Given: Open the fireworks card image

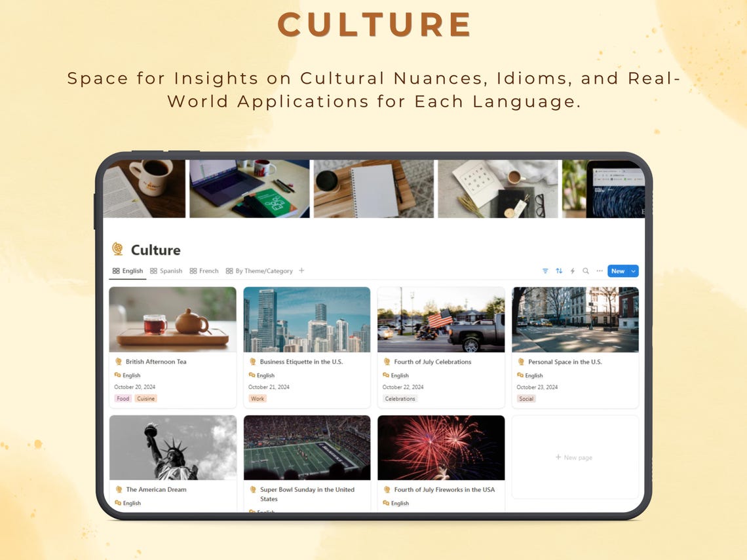Looking at the screenshot, I should [441, 447].
